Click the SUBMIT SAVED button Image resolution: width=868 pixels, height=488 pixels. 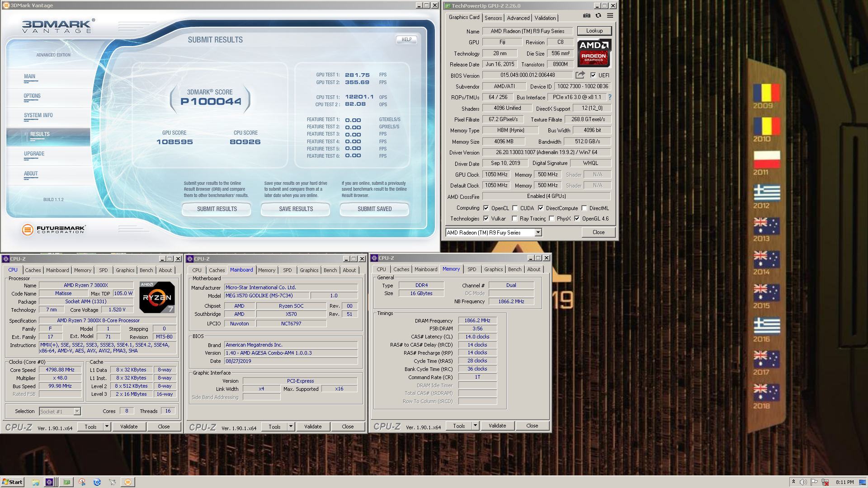[x=374, y=209]
